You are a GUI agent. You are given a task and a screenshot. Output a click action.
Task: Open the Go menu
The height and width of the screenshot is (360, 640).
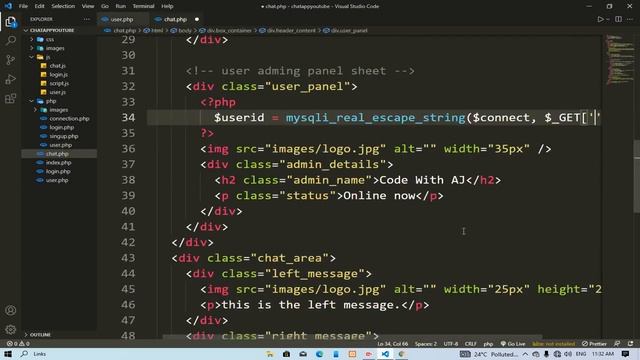(x=105, y=6)
